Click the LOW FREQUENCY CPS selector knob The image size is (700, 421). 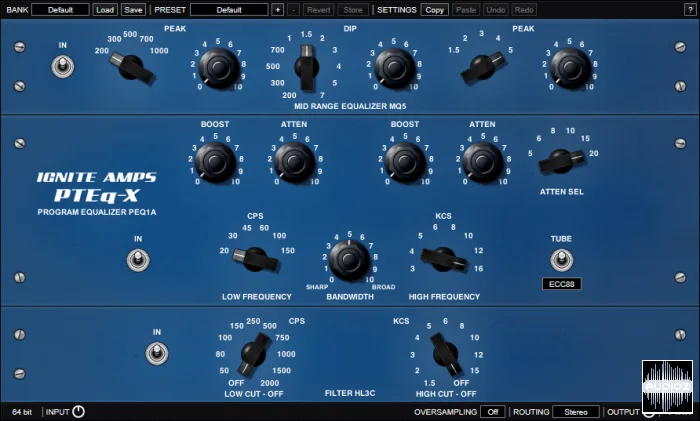pos(255,259)
